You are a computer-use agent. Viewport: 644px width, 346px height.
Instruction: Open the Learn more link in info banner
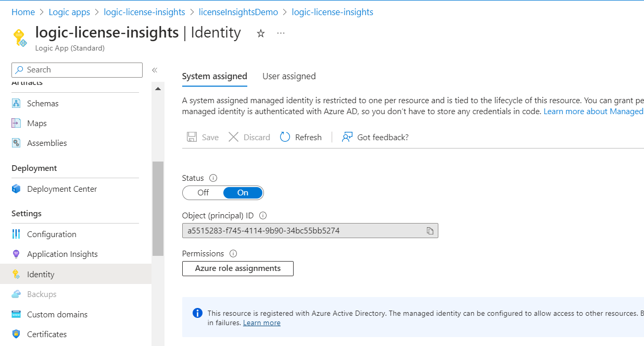(x=262, y=323)
